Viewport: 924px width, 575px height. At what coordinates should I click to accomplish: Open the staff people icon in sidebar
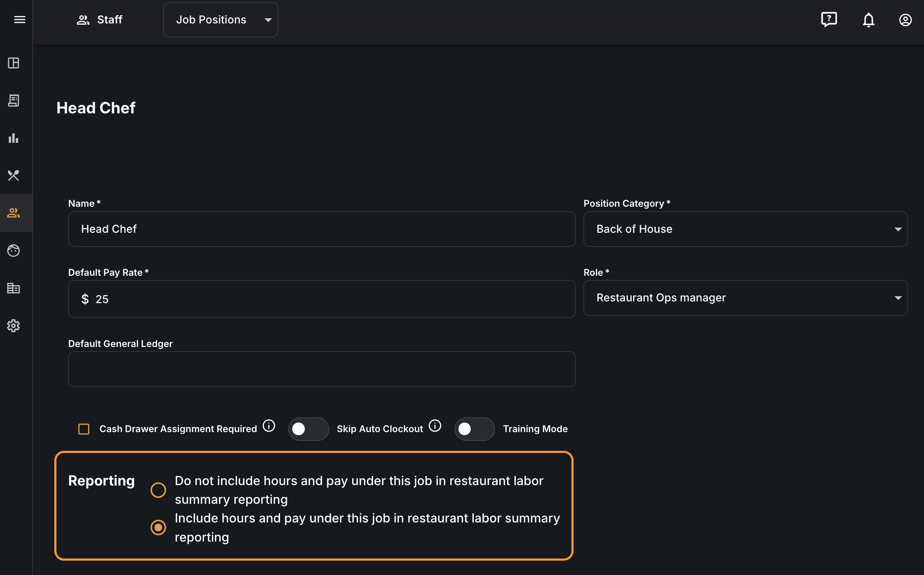point(13,213)
